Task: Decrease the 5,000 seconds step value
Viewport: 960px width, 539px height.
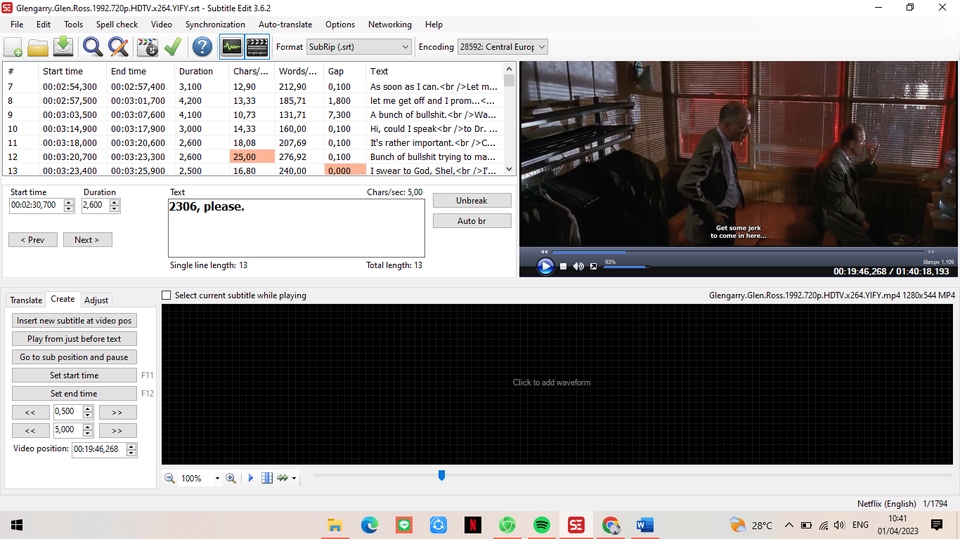Action: point(88,434)
